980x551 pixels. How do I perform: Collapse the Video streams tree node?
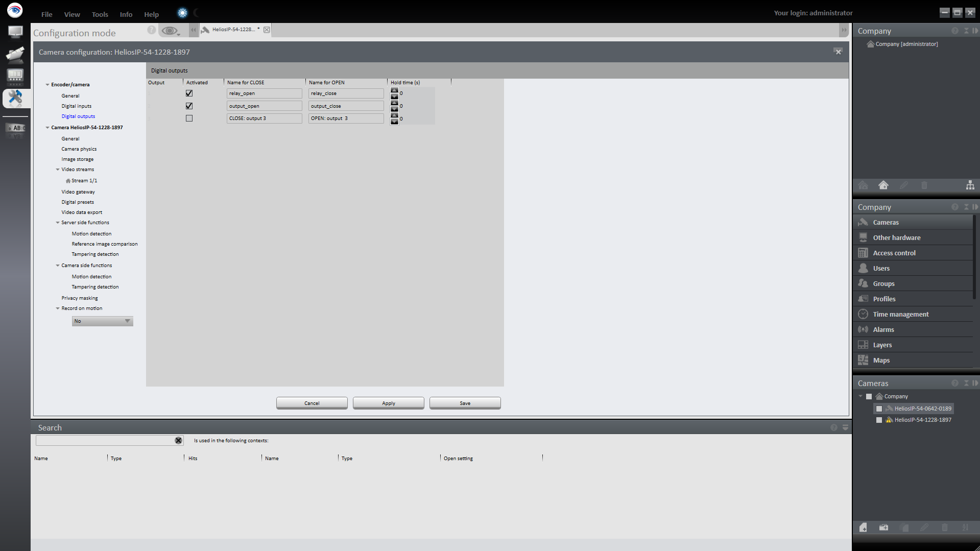(x=58, y=170)
